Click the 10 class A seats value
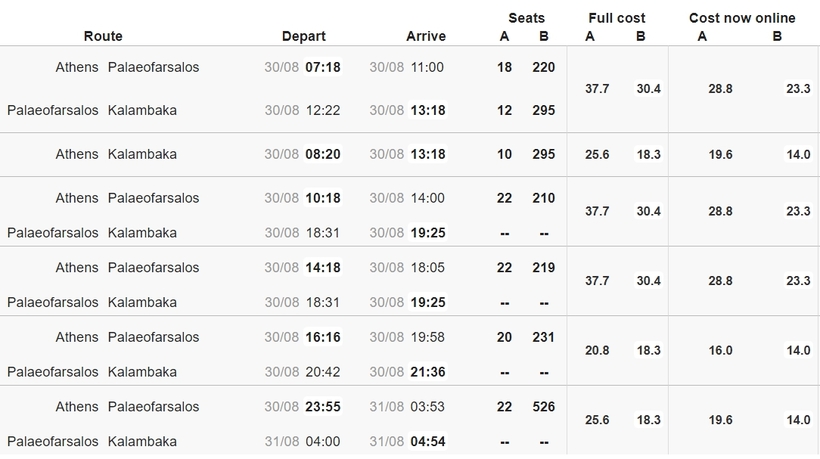The width and height of the screenshot is (820, 459). (x=504, y=154)
